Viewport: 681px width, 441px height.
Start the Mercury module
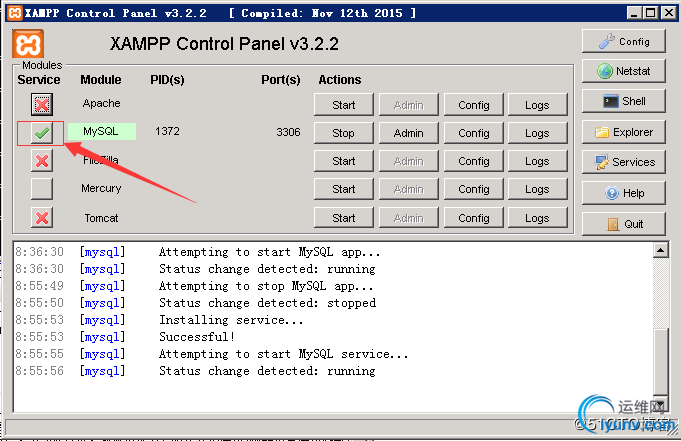[344, 189]
